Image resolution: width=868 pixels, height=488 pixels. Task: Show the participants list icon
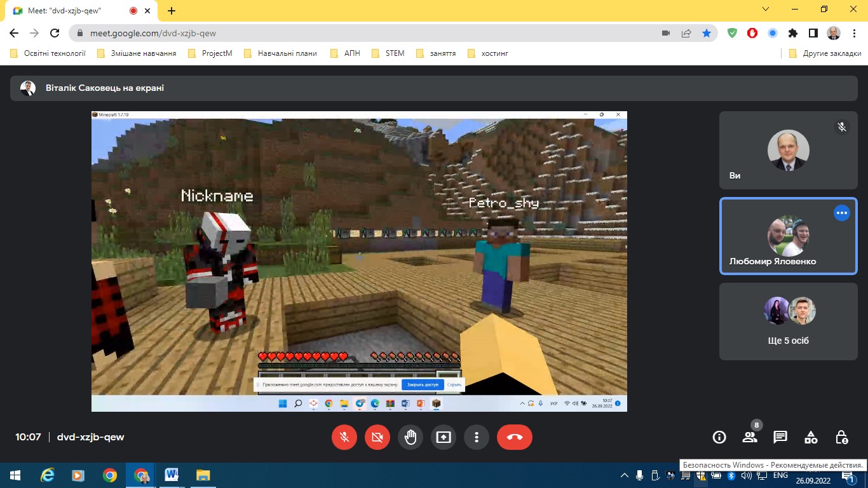click(x=750, y=437)
